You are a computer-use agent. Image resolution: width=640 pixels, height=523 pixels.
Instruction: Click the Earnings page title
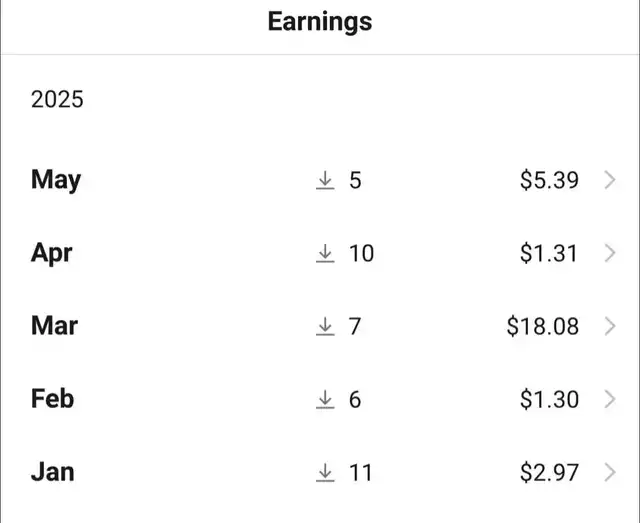[320, 22]
